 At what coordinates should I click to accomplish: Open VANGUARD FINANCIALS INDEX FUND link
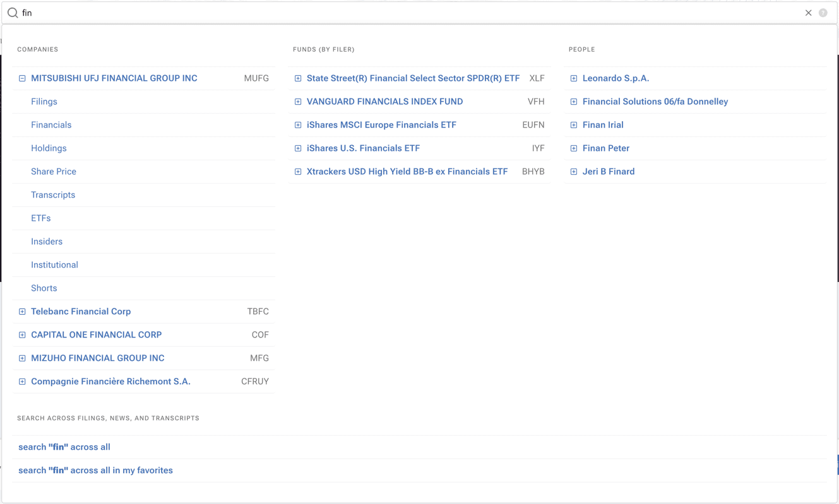(385, 102)
